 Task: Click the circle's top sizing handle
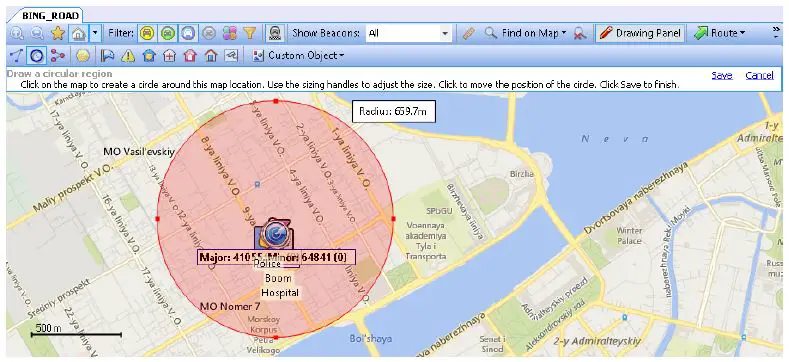[x=275, y=101]
